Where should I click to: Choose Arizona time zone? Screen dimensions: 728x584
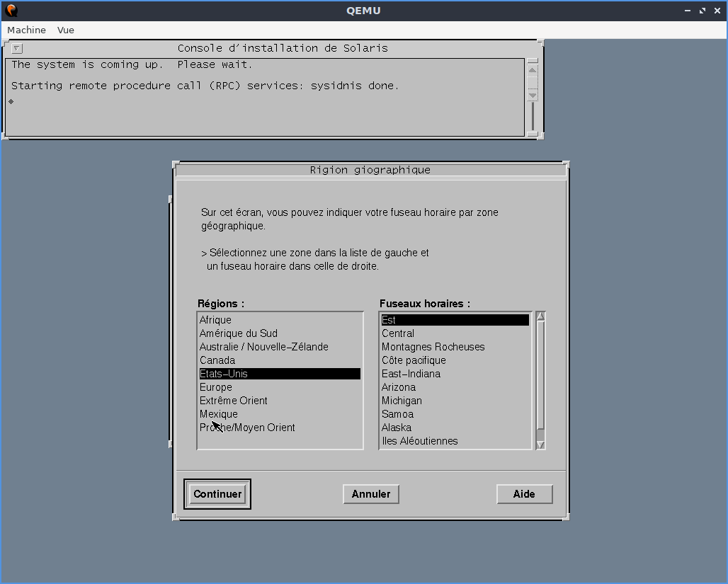pos(455,387)
